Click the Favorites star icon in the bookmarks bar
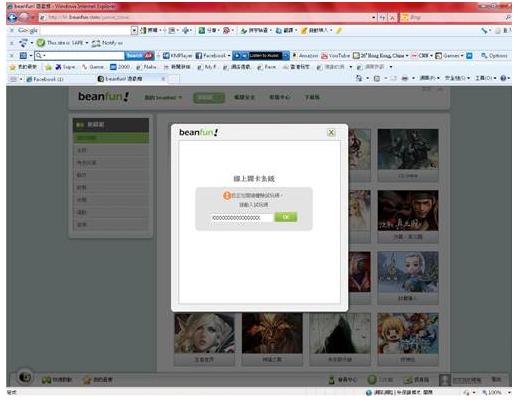 coord(13,67)
